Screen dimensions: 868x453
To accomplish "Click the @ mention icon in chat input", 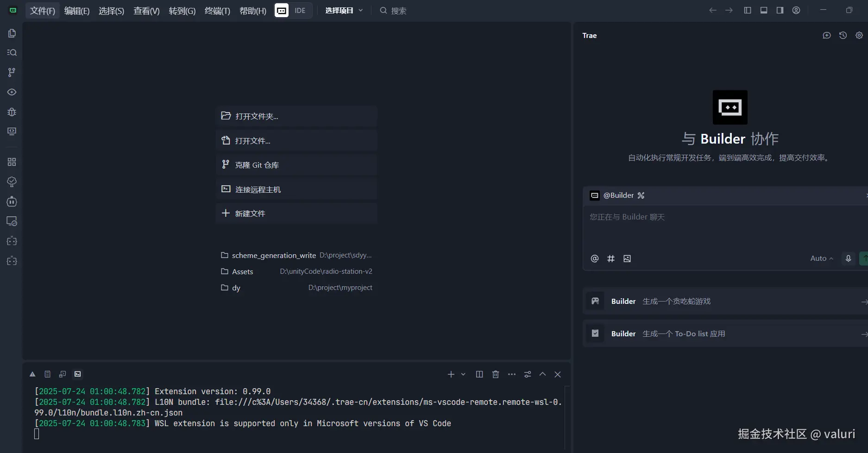I will pos(594,258).
